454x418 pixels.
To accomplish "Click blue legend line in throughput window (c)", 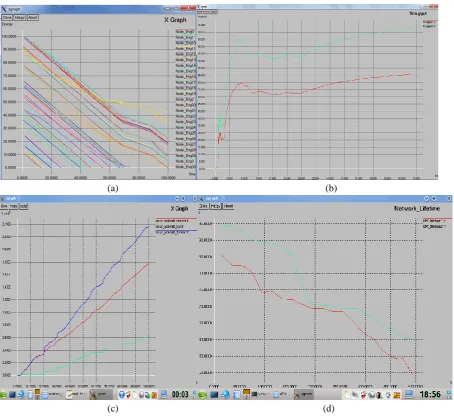I will (x=176, y=231).
